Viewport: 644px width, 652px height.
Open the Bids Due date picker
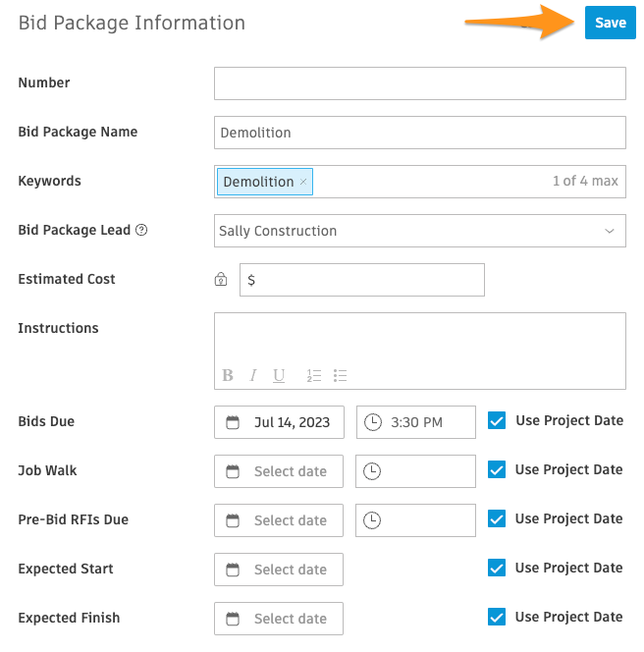[x=279, y=422]
